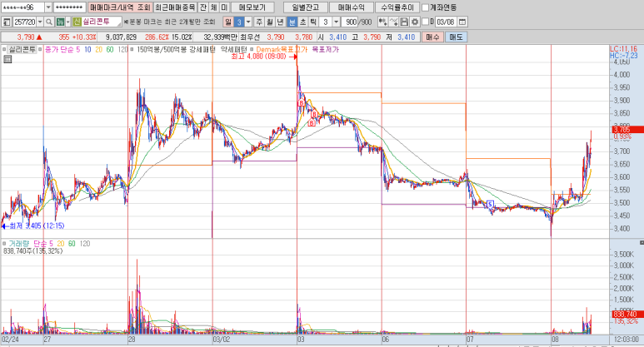Click the 실리콘투 legend label on chart
Viewport: 644px width, 347px height.
22,49
